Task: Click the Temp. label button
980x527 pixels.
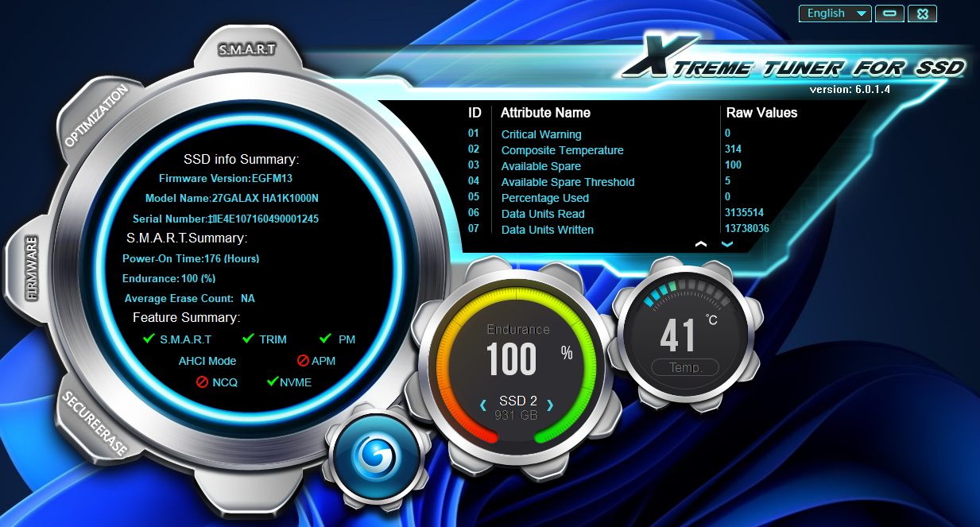Action: coord(684,368)
